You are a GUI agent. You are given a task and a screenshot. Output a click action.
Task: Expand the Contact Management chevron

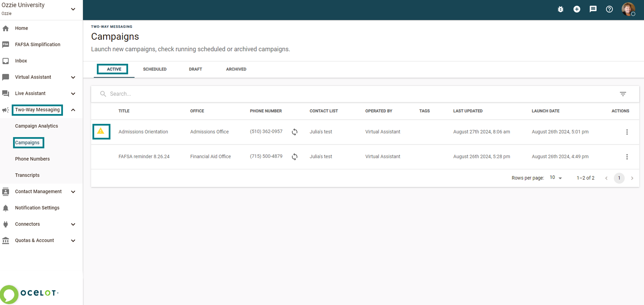(x=73, y=192)
